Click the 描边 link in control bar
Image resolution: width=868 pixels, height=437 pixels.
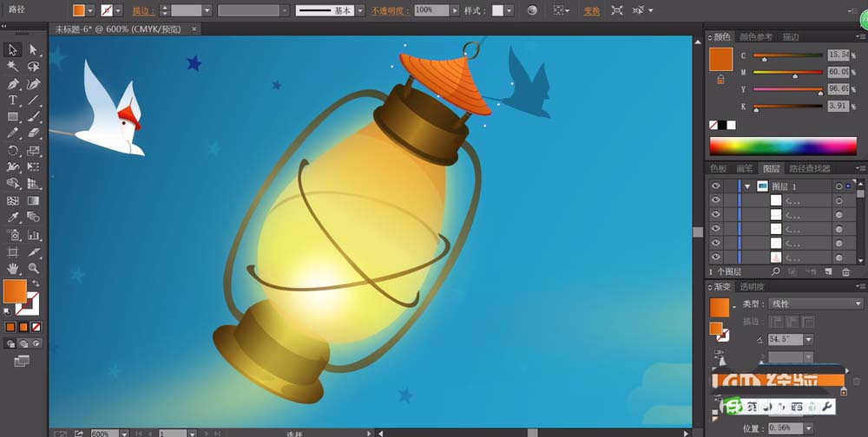tap(143, 10)
